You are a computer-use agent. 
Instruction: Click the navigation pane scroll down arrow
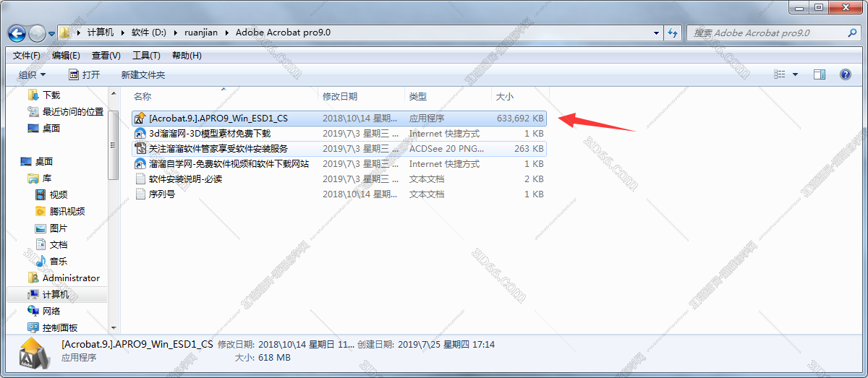pyautogui.click(x=114, y=327)
